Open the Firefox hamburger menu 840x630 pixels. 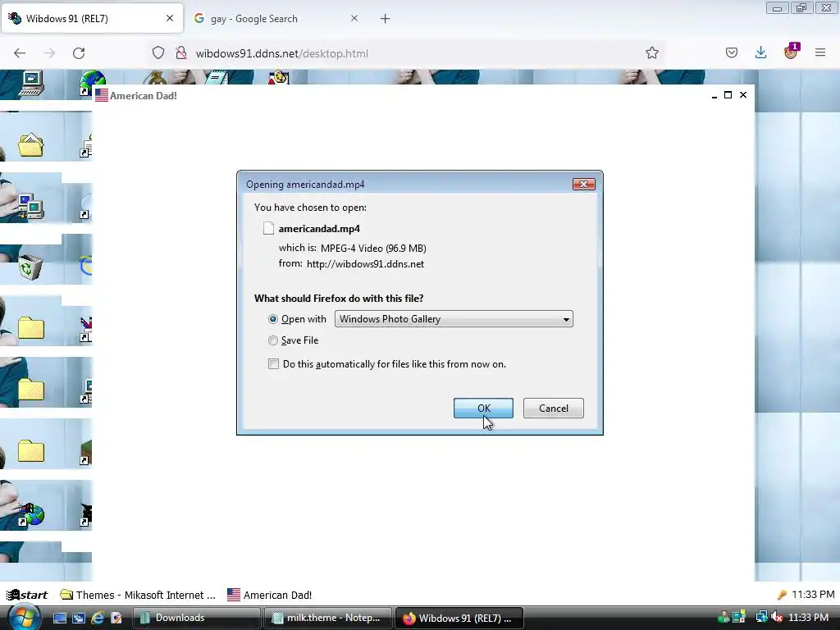coord(820,52)
